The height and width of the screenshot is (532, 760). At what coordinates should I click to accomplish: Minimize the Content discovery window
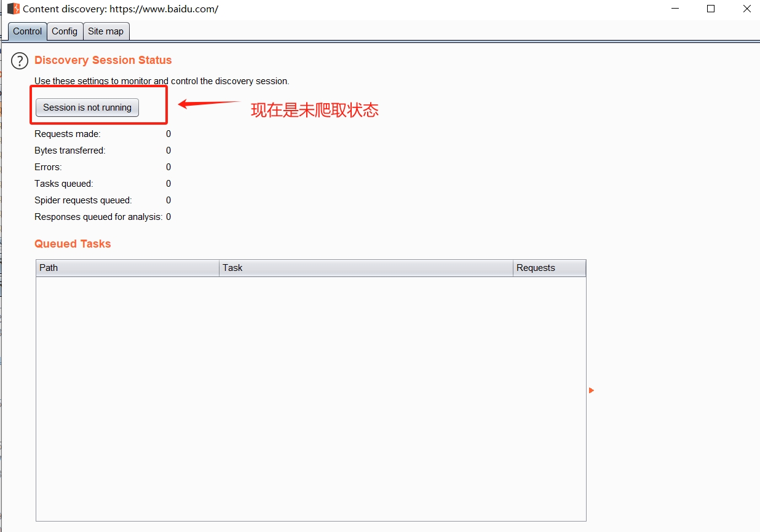pyautogui.click(x=675, y=9)
